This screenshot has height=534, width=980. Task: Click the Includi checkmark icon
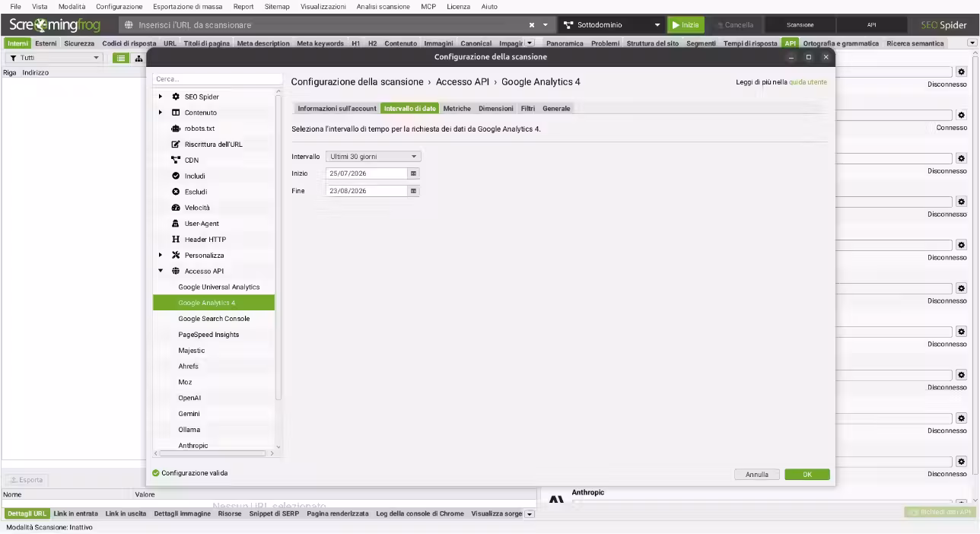(x=176, y=176)
